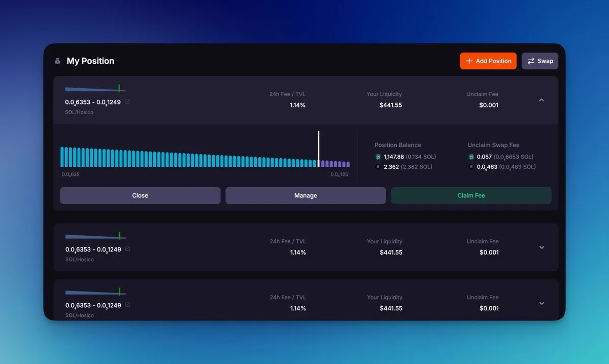The width and height of the screenshot is (609, 364).
Task: Expand the second SOL/Hosico position
Action: click(x=542, y=247)
